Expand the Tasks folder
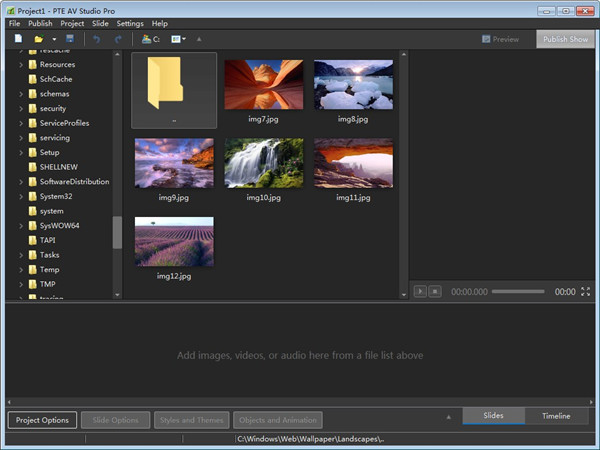This screenshot has height=450, width=600. coord(21,255)
